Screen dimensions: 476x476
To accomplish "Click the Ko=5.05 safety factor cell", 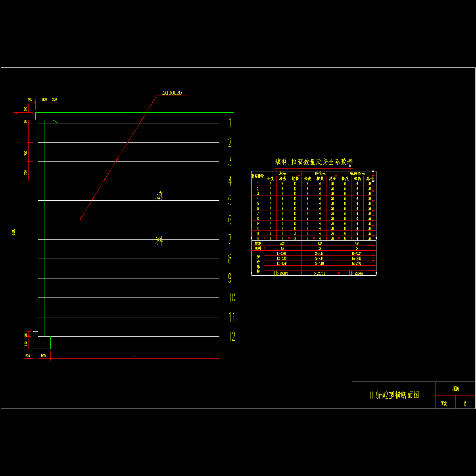I will (357, 258).
